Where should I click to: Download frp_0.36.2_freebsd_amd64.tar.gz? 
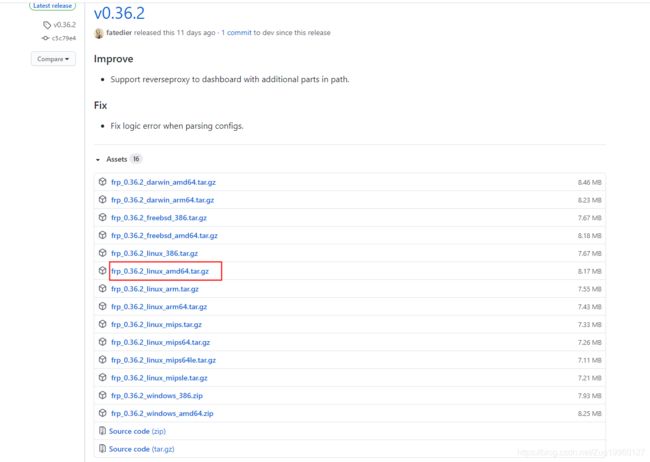164,236
